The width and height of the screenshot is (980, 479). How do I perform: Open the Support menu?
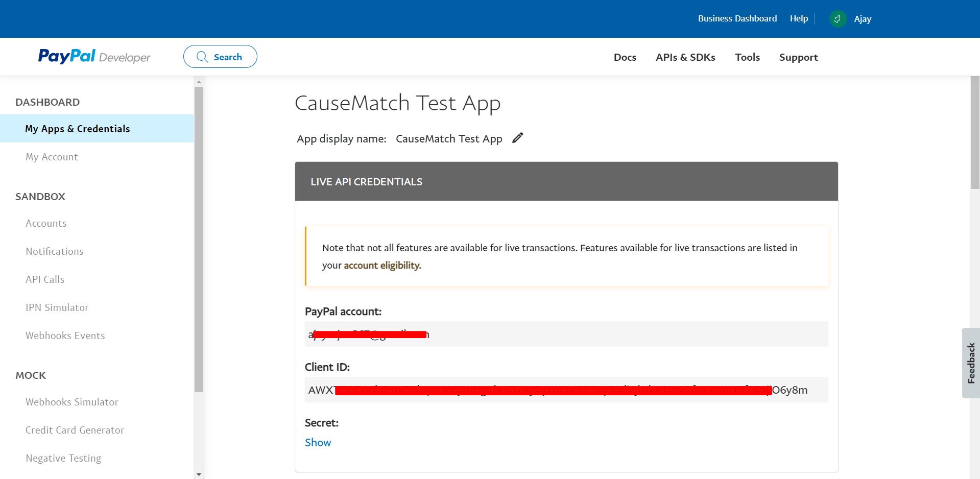[799, 57]
